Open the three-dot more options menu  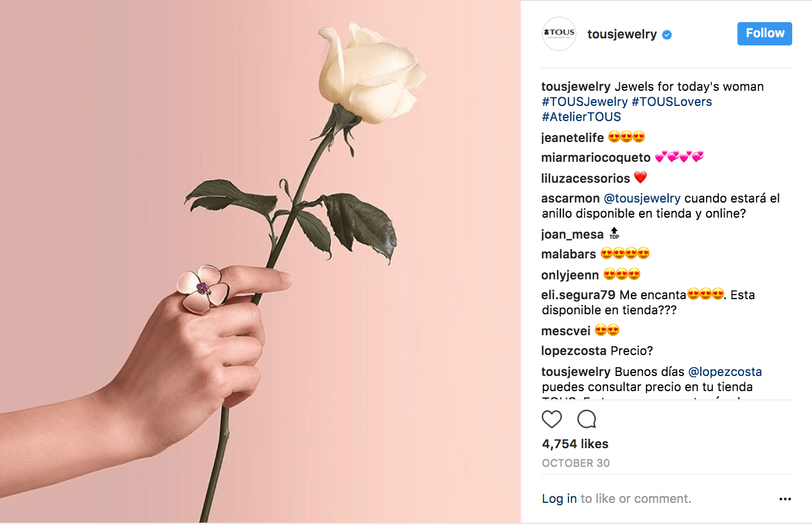[x=785, y=499]
